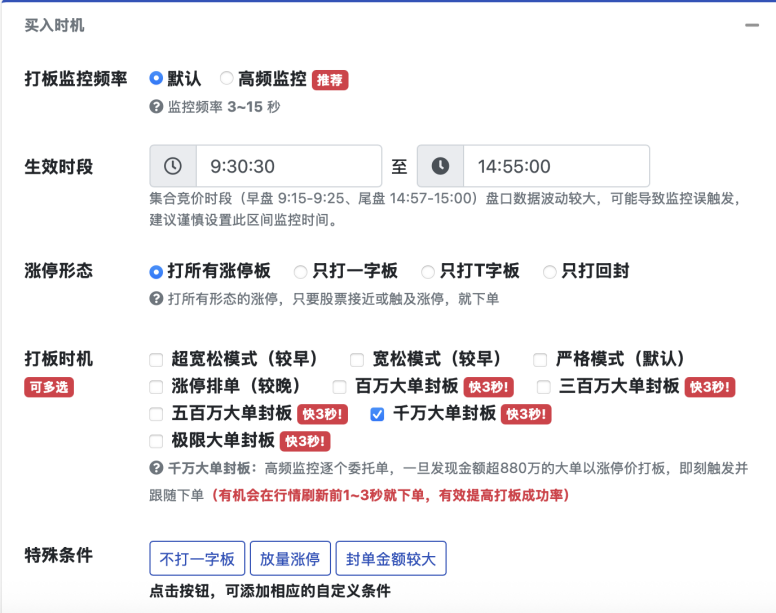776x613 pixels.
Task: Click the help icon before 千万大单封板 description
Action: tap(156, 468)
